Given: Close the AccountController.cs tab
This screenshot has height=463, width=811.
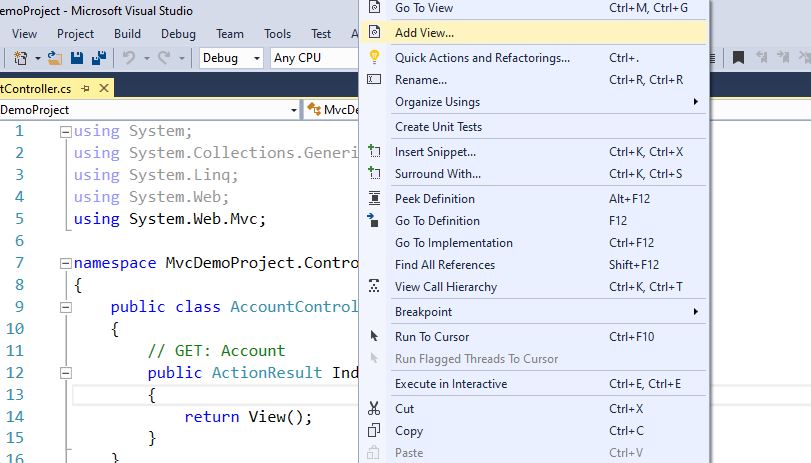Looking at the screenshot, I should [105, 88].
